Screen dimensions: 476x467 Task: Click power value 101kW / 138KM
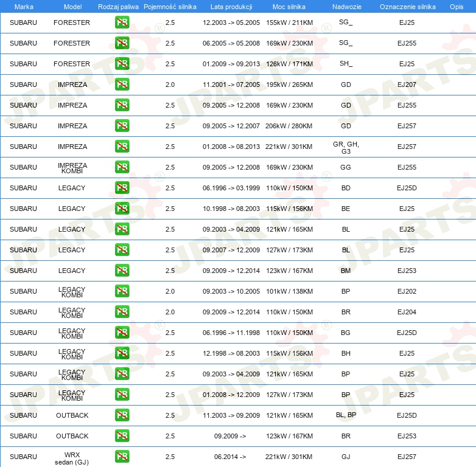pyautogui.click(x=289, y=291)
